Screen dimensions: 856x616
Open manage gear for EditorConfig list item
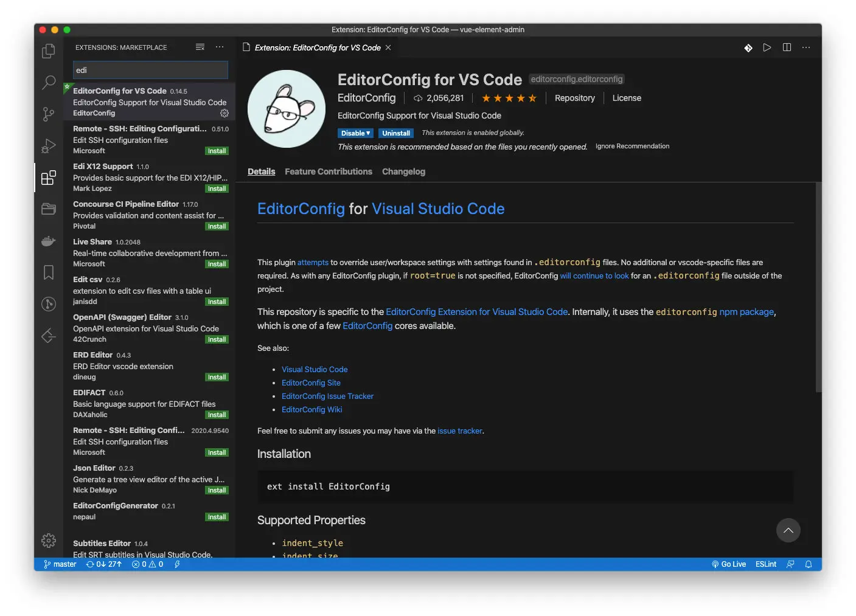(x=224, y=113)
